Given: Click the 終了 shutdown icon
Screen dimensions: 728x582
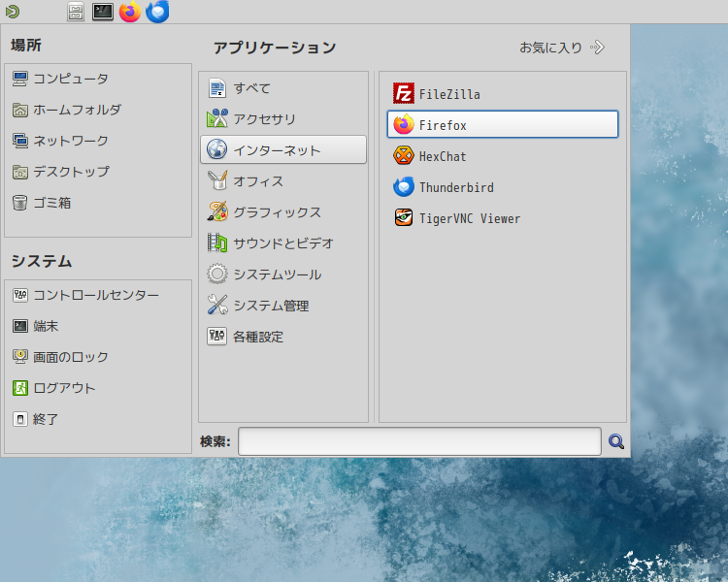Looking at the screenshot, I should click(x=20, y=419).
